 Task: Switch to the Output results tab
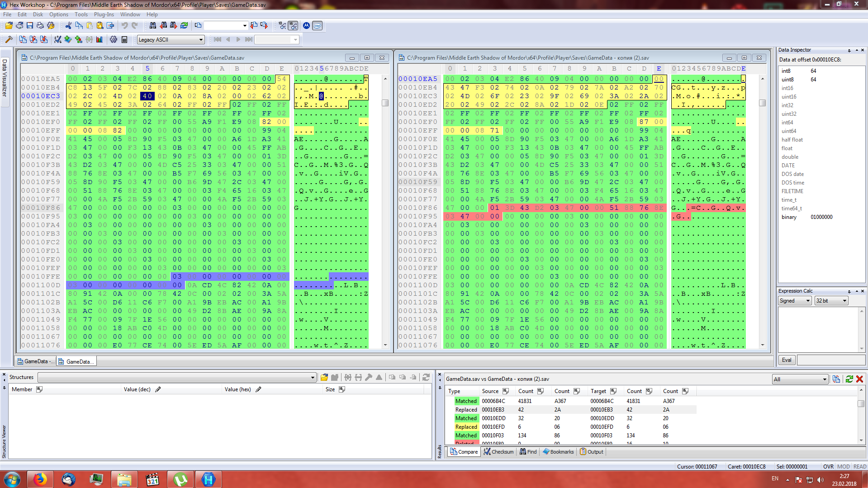(x=592, y=452)
